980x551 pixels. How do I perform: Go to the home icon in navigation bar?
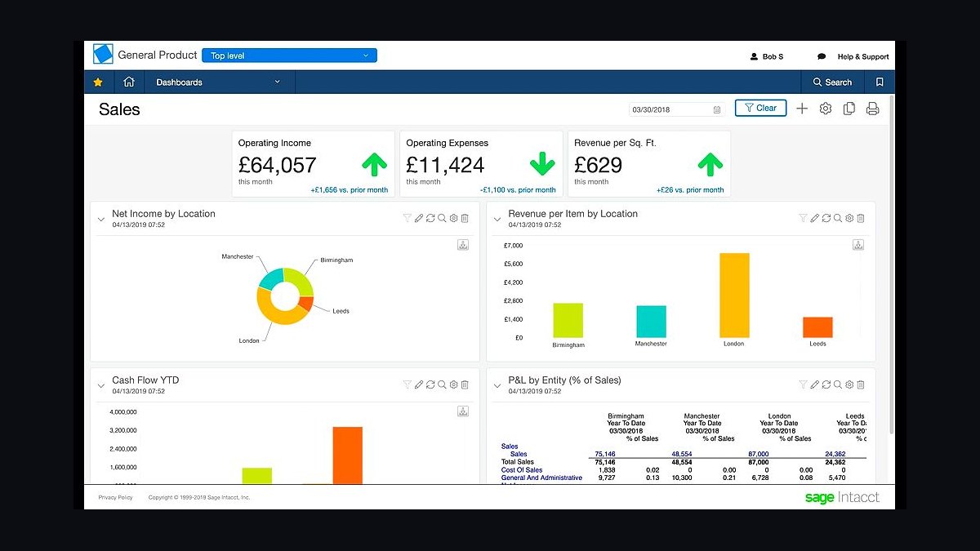(x=128, y=82)
